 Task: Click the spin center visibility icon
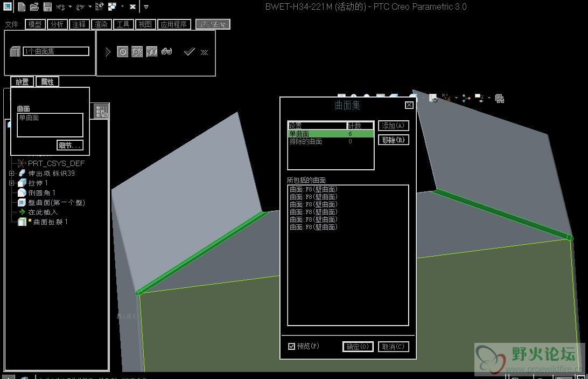479,98
